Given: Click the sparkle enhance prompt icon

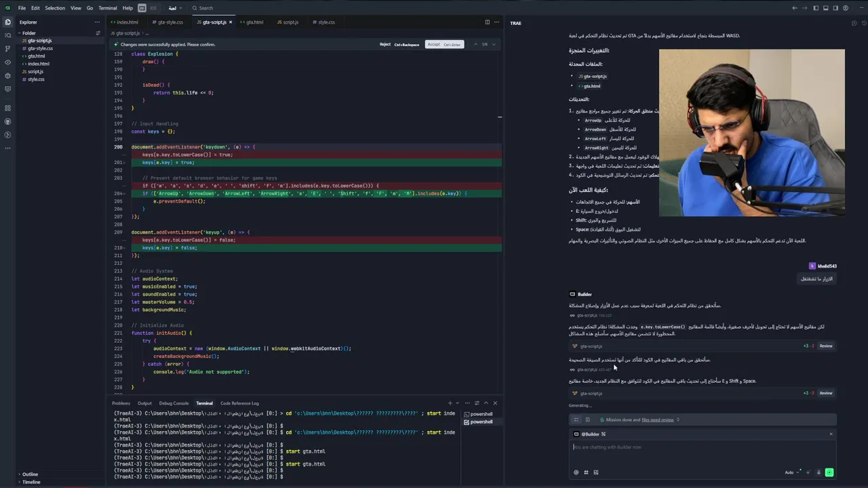Looking at the screenshot, I should click(808, 472).
